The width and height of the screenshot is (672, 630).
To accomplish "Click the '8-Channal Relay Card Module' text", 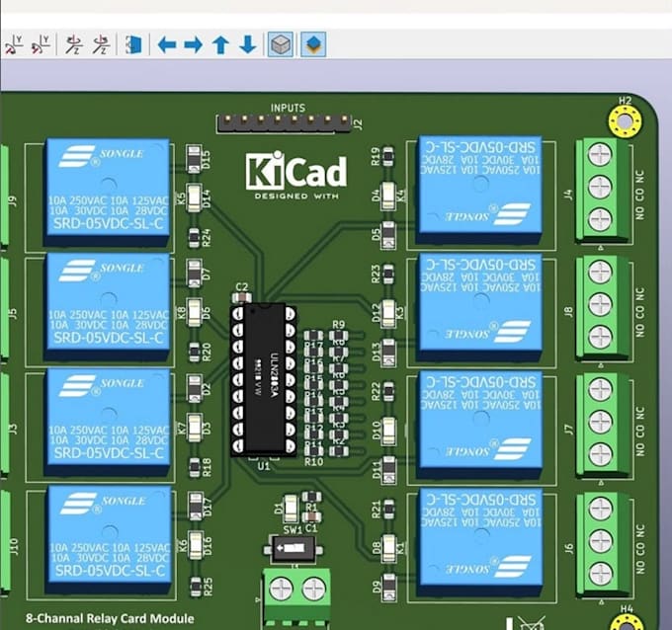I will (x=110, y=618).
